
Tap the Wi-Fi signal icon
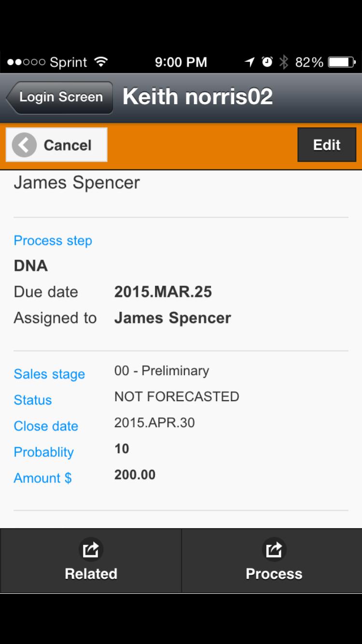(x=101, y=62)
